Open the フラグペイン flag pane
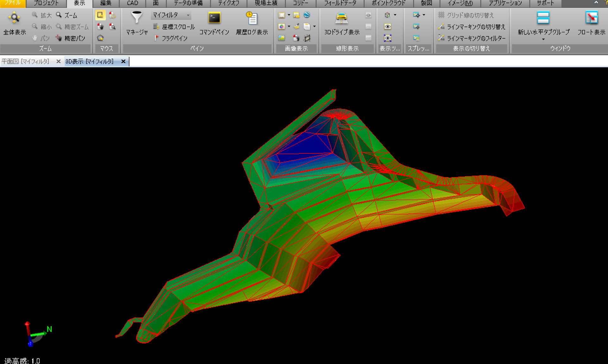The width and height of the screenshot is (608, 364). pos(171,38)
